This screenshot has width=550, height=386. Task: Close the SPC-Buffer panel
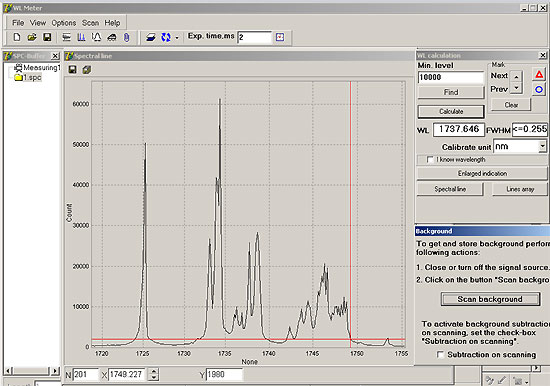(55, 55)
